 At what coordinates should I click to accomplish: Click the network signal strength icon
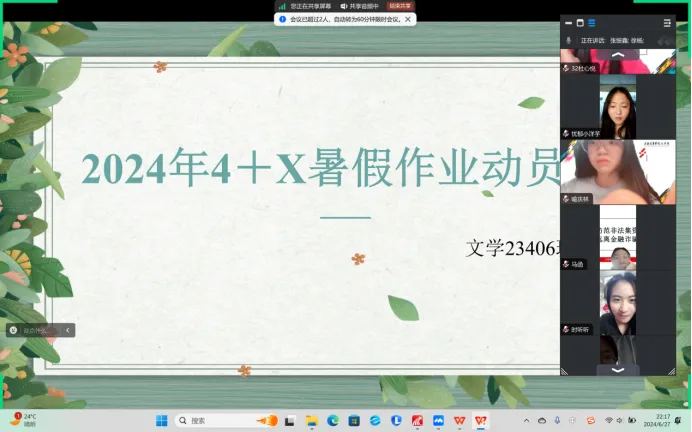coord(282,6)
